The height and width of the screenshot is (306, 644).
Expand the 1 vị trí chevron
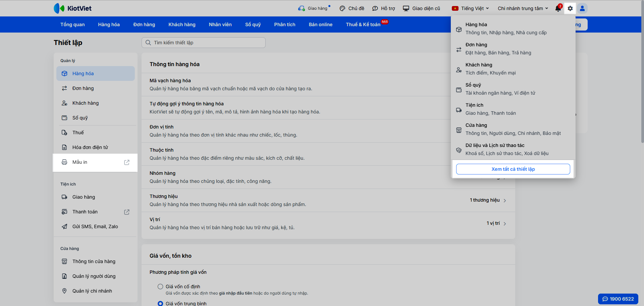coord(505,223)
